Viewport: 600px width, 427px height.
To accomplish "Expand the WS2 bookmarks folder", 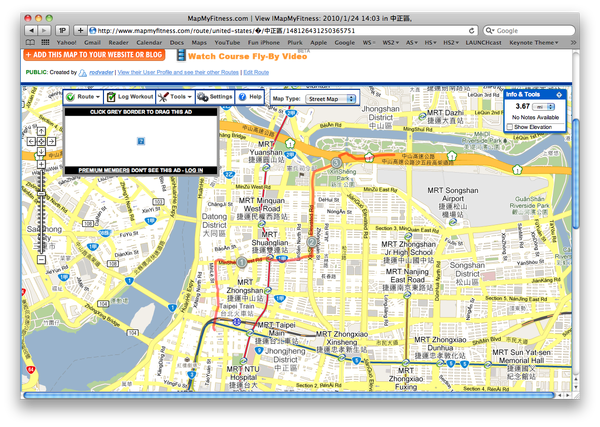I will pos(390,42).
